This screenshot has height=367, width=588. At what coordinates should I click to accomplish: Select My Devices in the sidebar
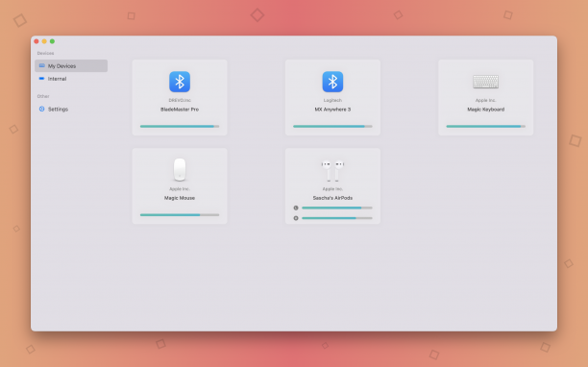coord(71,65)
